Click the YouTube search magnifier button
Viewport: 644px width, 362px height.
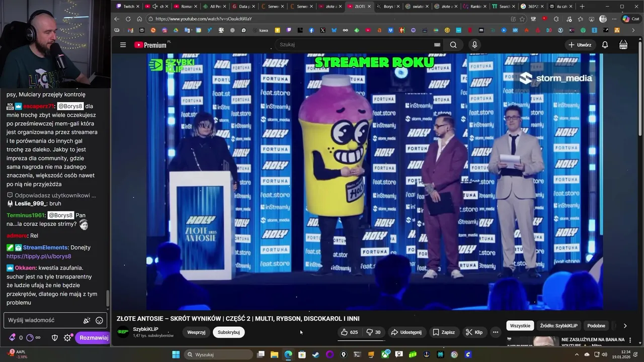tap(453, 45)
